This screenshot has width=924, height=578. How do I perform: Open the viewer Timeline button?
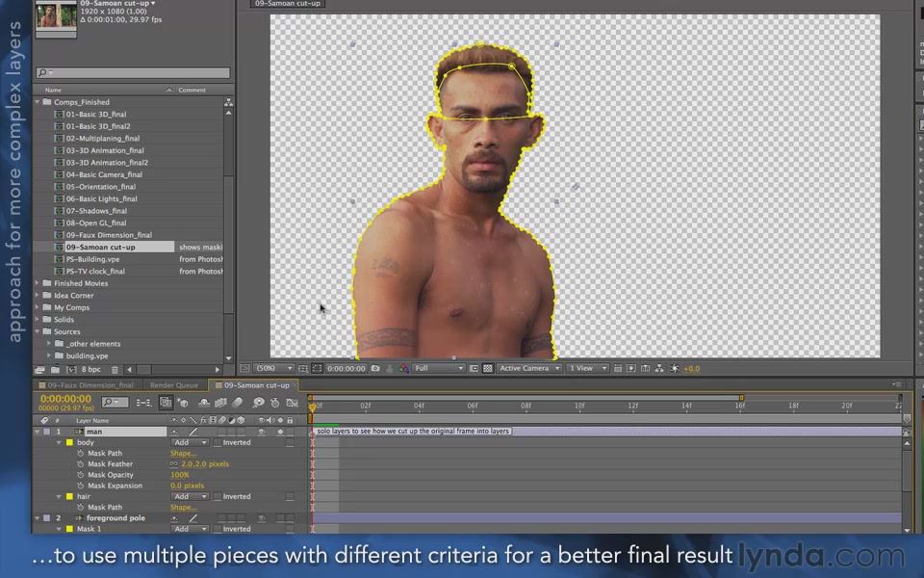tap(645, 369)
